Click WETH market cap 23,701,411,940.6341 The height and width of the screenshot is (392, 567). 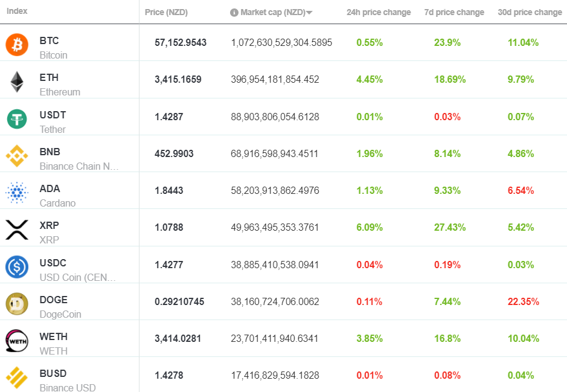(x=275, y=338)
